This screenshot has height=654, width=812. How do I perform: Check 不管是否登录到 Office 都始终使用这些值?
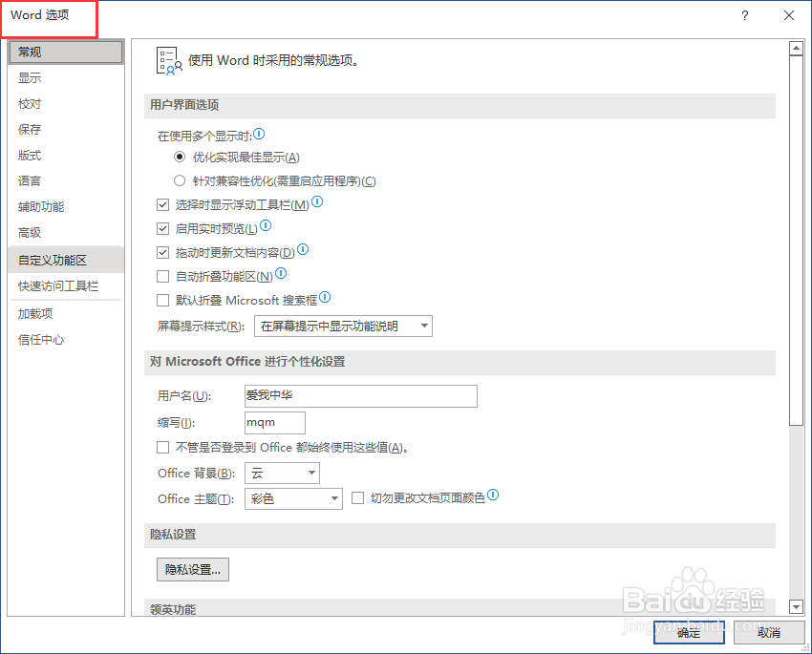click(162, 447)
